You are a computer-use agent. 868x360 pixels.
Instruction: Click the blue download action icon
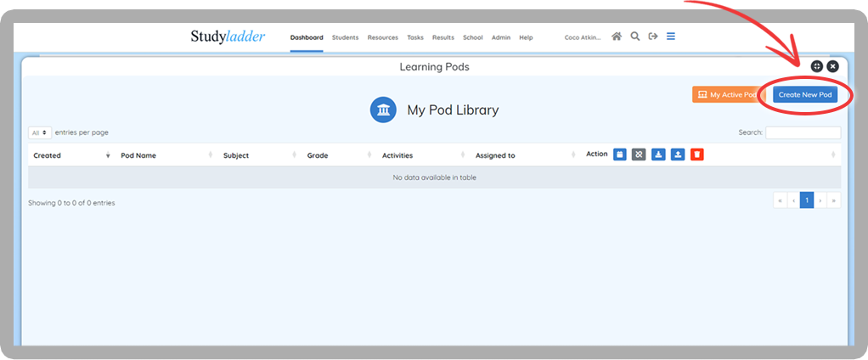[x=658, y=155]
